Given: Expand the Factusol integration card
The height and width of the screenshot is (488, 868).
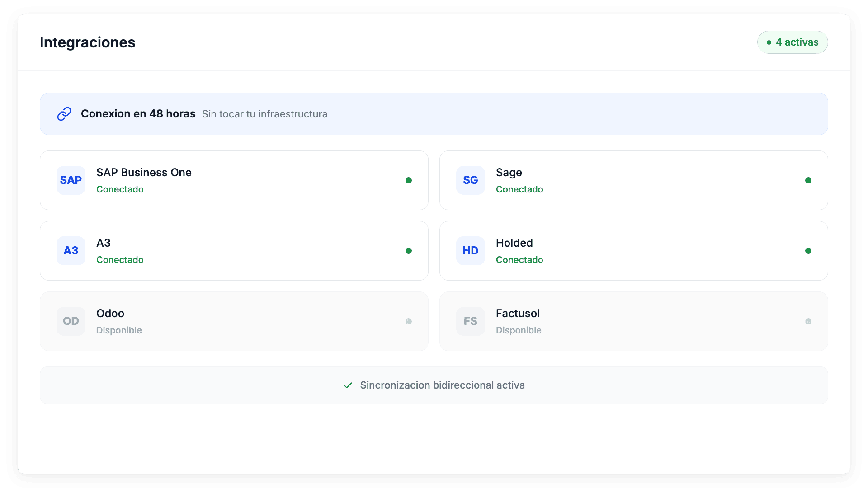Looking at the screenshot, I should [633, 321].
